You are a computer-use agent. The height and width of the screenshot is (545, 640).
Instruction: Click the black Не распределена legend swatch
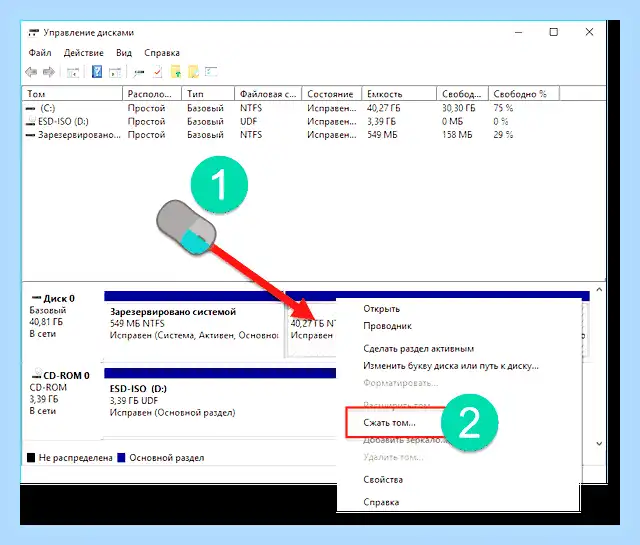tap(31, 458)
